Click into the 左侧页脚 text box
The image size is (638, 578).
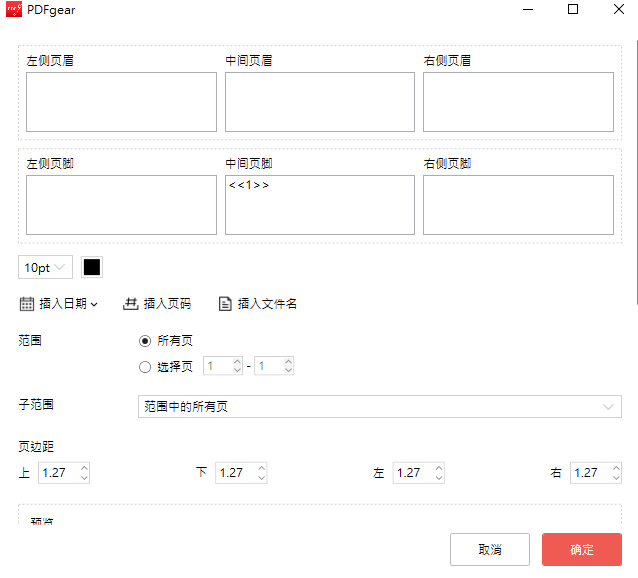coord(121,205)
